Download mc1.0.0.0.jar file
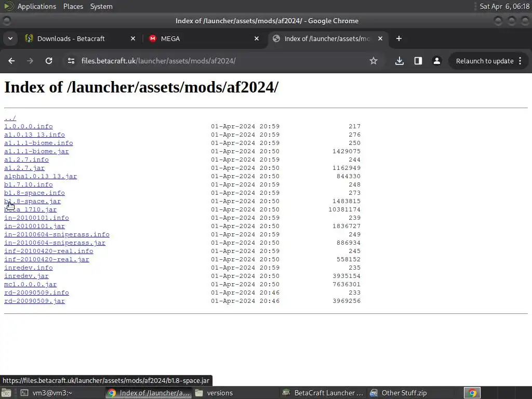This screenshot has width=532, height=399. click(31, 284)
